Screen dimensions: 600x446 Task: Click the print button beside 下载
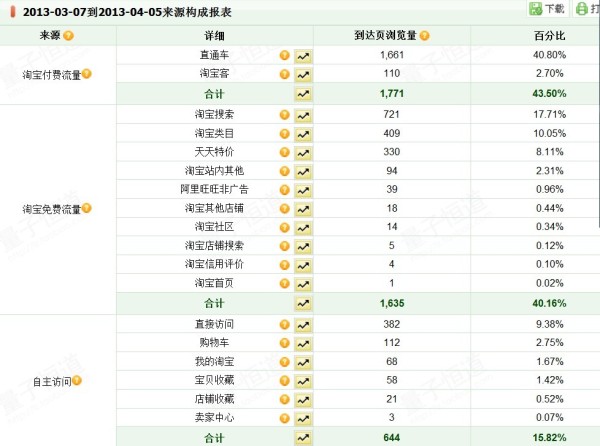point(587,8)
